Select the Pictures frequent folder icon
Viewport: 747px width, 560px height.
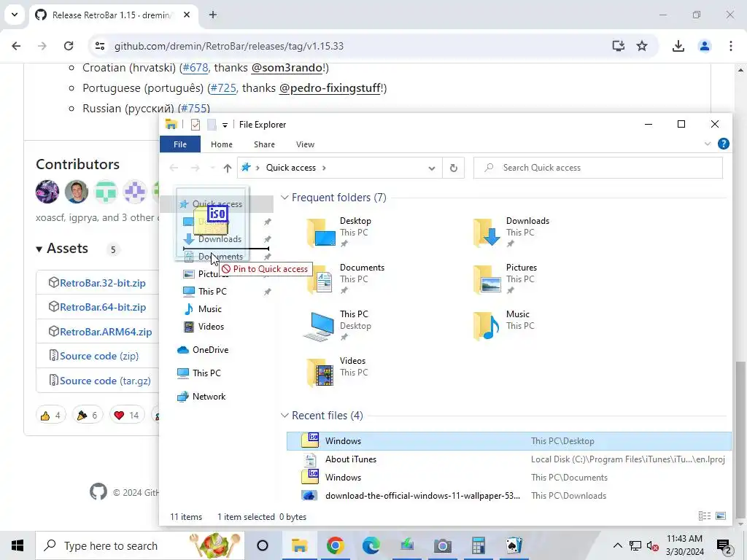point(487,279)
